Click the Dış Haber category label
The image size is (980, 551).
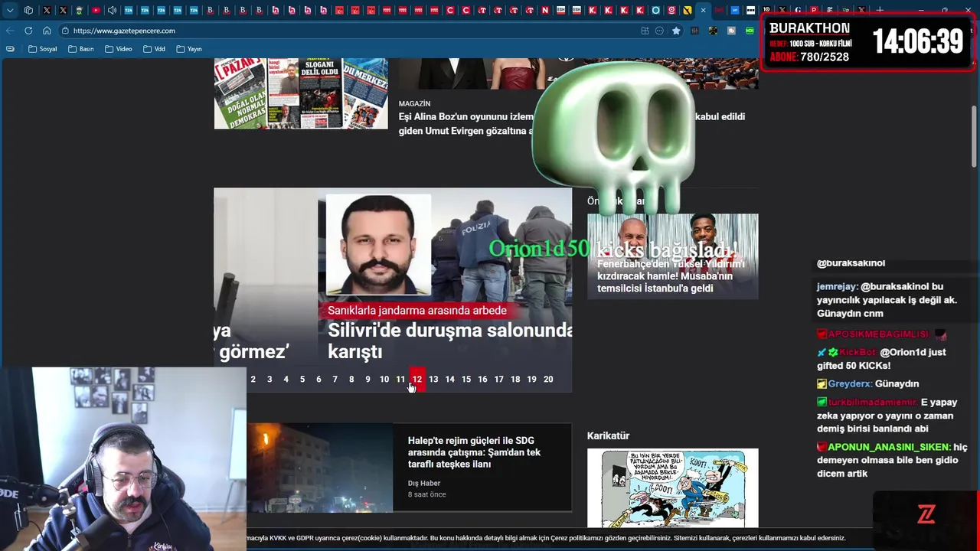[424, 483]
